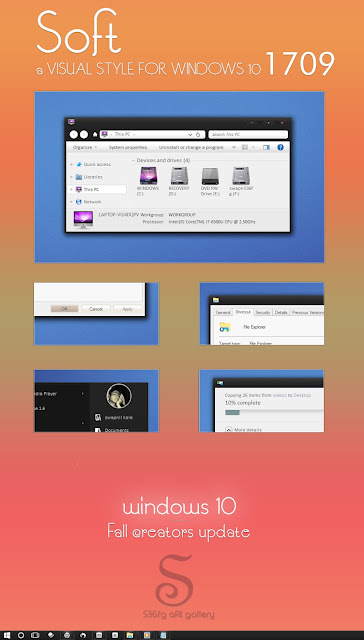364x640 pixels.
Task: Click the Search This PC field
Action: pos(248,134)
